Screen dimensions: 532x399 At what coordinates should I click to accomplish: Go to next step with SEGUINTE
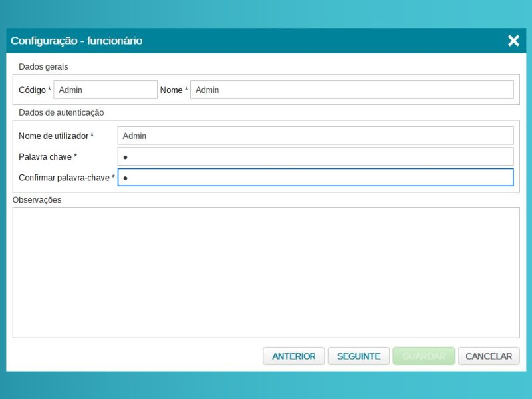358,356
